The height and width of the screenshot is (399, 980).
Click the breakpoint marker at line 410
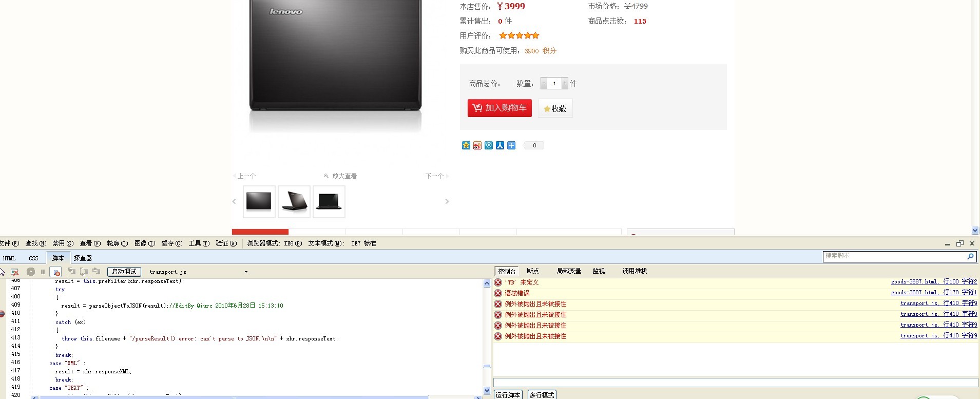point(2,313)
